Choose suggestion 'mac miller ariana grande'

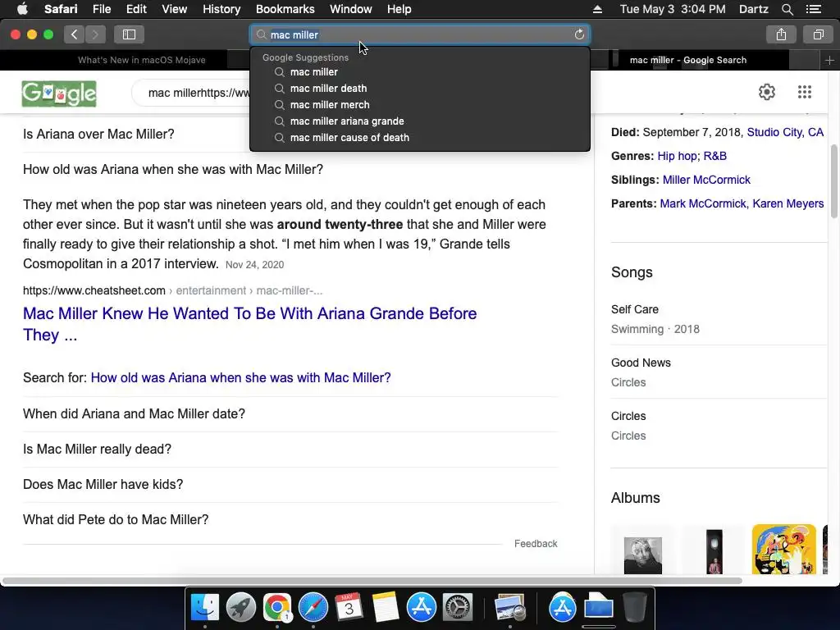pyautogui.click(x=420, y=121)
